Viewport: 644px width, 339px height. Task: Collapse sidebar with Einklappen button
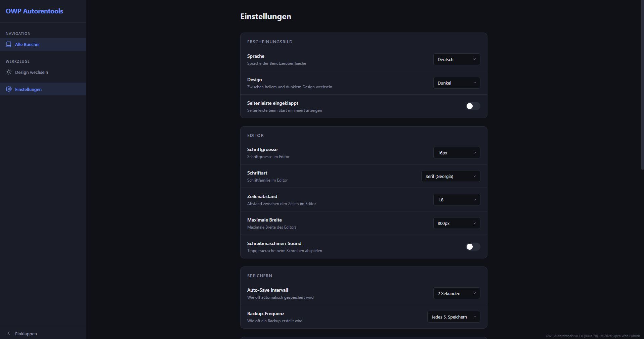(x=26, y=334)
